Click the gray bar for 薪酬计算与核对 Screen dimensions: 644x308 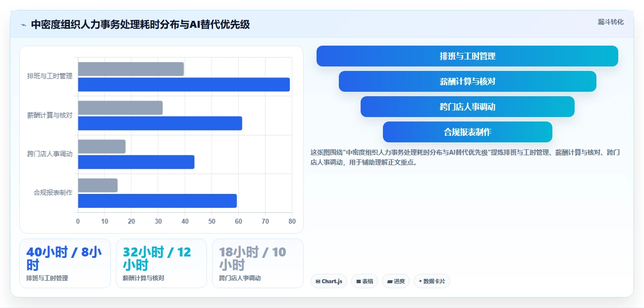120,108
